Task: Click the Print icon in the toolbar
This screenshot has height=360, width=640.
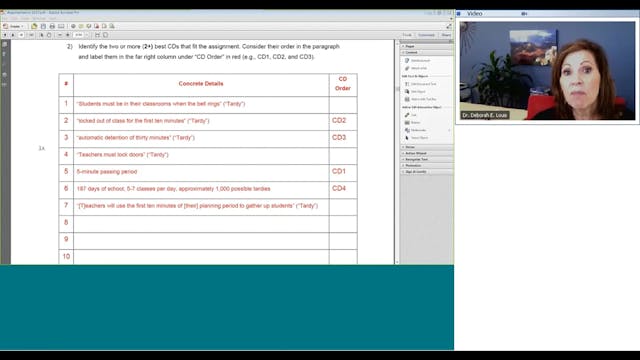Action: tap(52, 26)
